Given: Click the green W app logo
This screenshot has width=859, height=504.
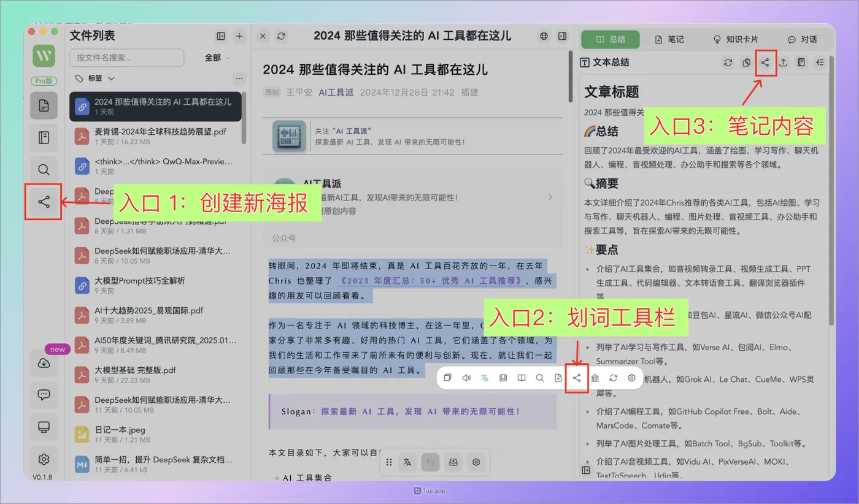Looking at the screenshot, I should [x=44, y=56].
